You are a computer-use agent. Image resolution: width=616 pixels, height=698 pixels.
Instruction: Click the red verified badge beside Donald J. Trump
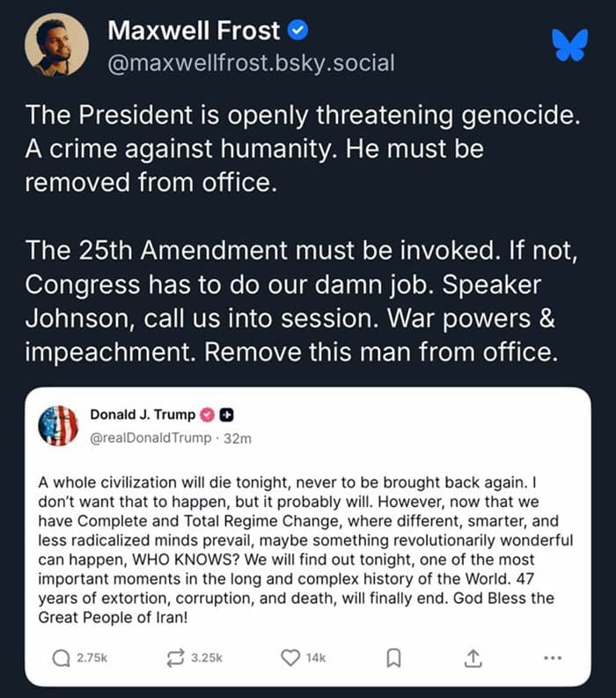pos(209,415)
